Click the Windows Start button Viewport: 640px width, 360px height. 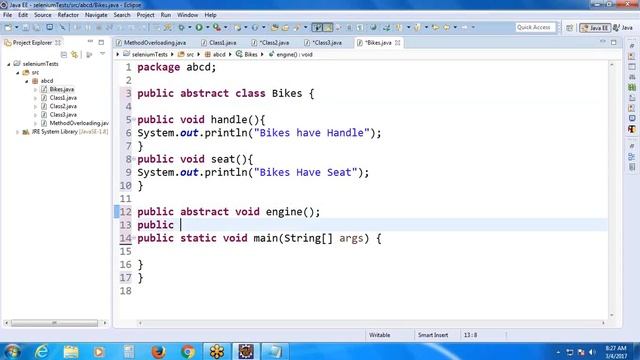click(12, 351)
